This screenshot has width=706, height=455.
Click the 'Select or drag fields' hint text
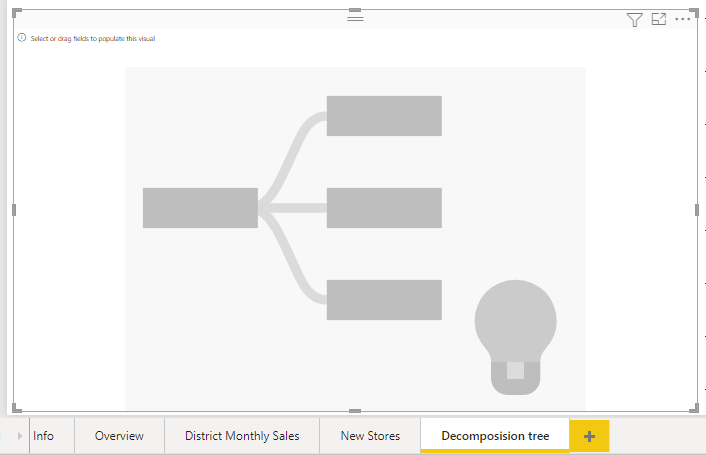click(93, 39)
